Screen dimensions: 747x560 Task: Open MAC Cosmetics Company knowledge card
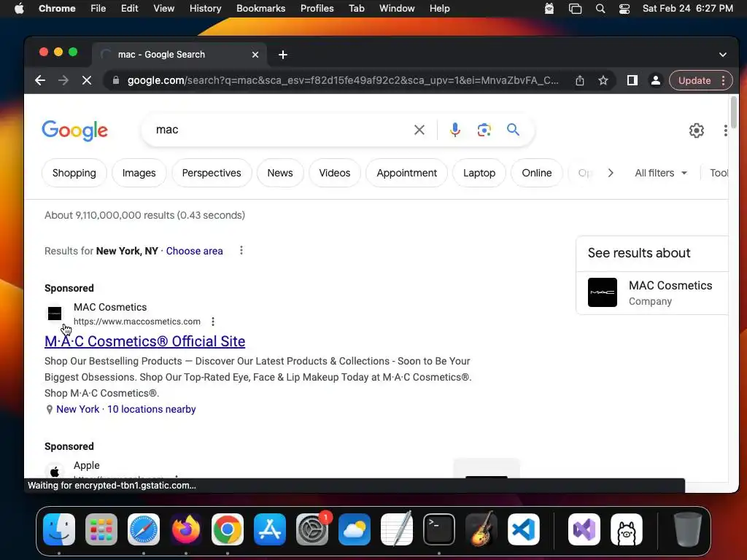tap(653, 292)
